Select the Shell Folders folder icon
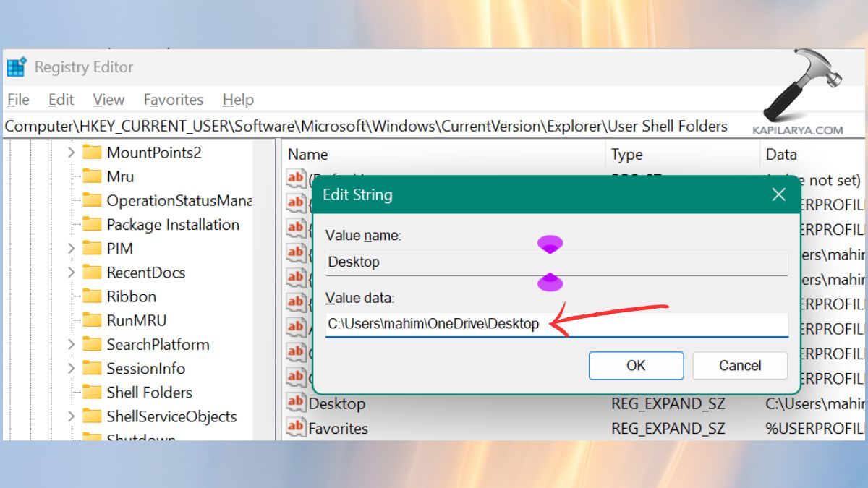This screenshot has width=868, height=488. point(91,392)
